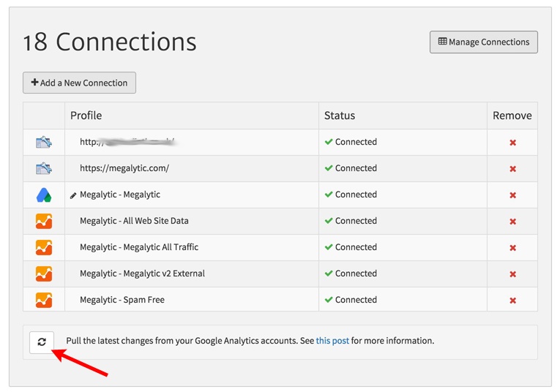Remove the Spam Free connection
This screenshot has height=392, width=560.
(x=512, y=301)
